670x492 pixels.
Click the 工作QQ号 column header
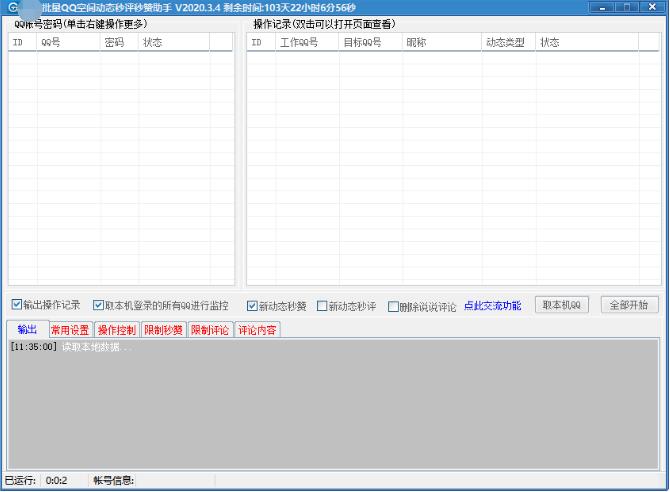307,42
